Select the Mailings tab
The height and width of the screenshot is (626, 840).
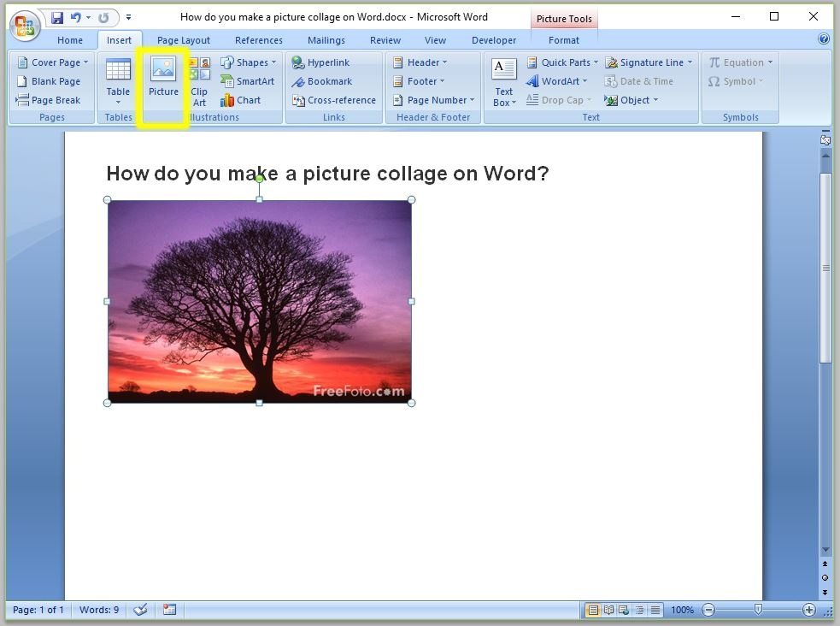[x=326, y=40]
